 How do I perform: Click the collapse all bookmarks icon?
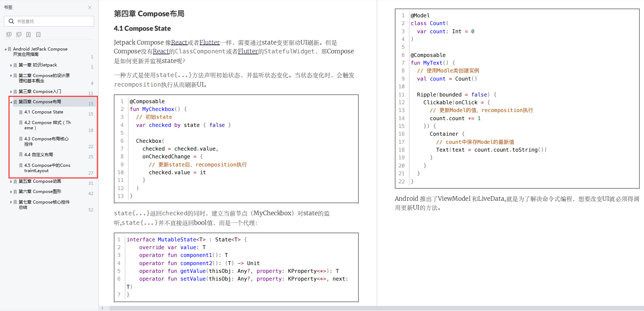19,35
